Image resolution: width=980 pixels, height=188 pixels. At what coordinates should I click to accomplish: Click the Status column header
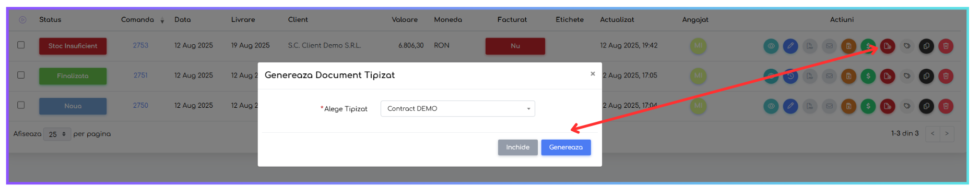click(50, 20)
